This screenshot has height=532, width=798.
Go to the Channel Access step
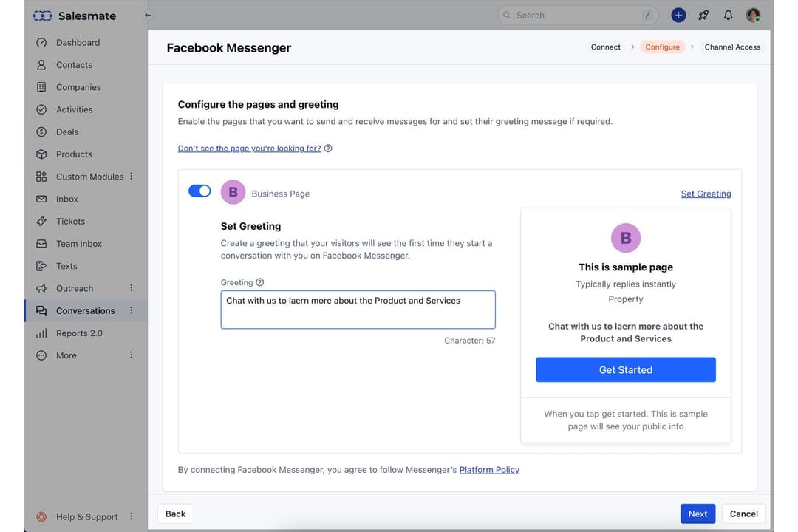point(732,47)
